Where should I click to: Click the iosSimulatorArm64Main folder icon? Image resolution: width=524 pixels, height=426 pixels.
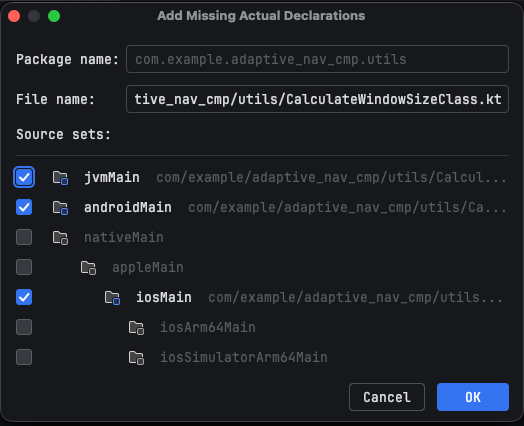click(136, 358)
